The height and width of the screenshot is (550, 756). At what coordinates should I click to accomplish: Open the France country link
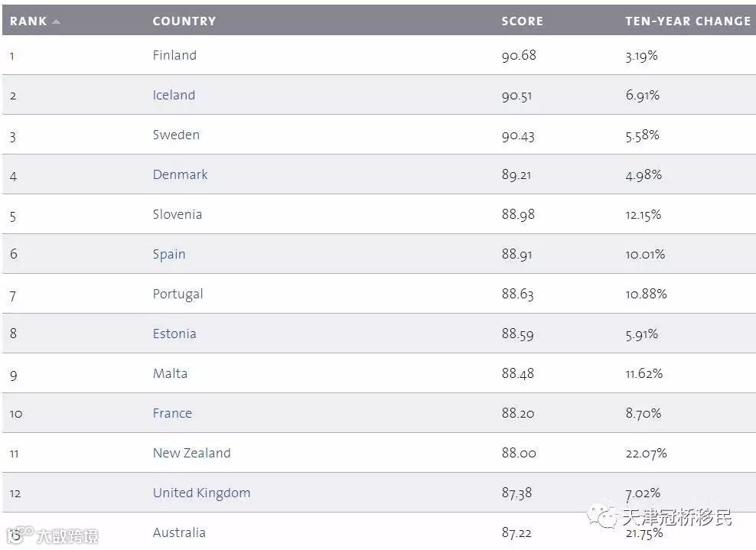coord(172,413)
